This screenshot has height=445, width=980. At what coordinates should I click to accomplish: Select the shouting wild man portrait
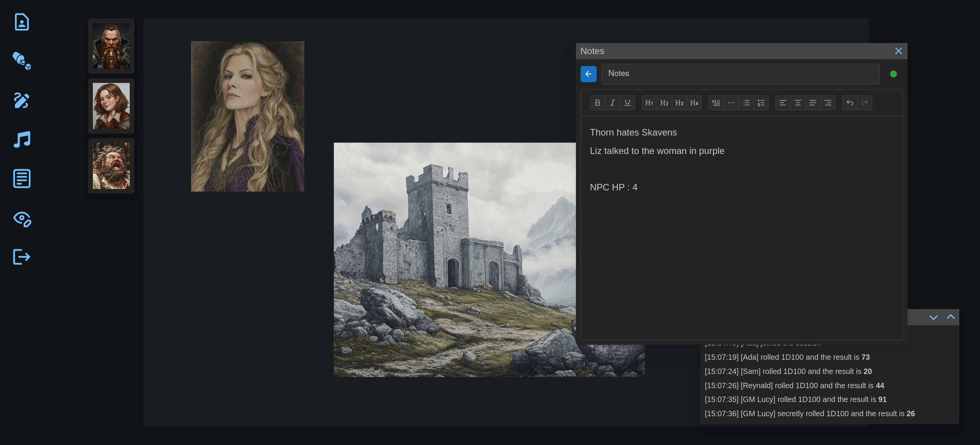pos(111,165)
